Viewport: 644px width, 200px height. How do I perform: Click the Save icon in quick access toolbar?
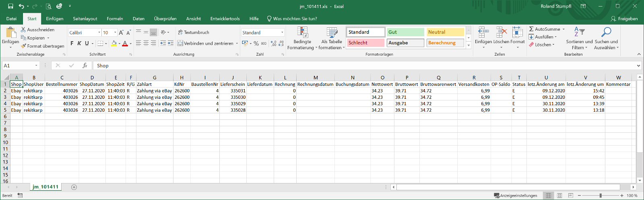click(x=10, y=6)
